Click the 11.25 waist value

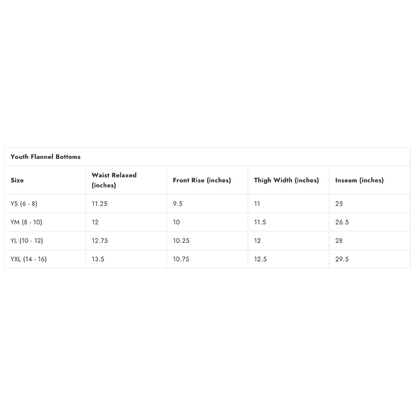(100, 204)
